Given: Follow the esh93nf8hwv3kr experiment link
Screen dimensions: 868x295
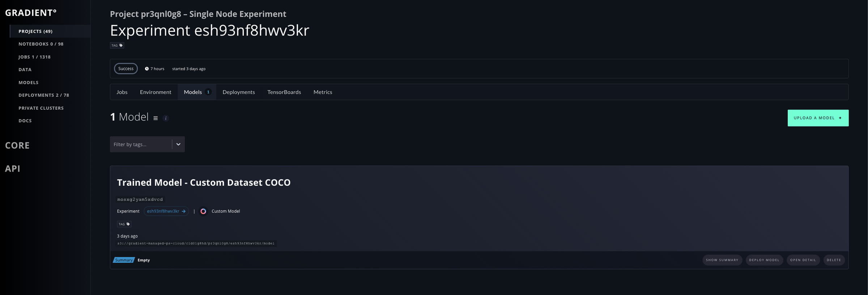Looking at the screenshot, I should coord(166,211).
